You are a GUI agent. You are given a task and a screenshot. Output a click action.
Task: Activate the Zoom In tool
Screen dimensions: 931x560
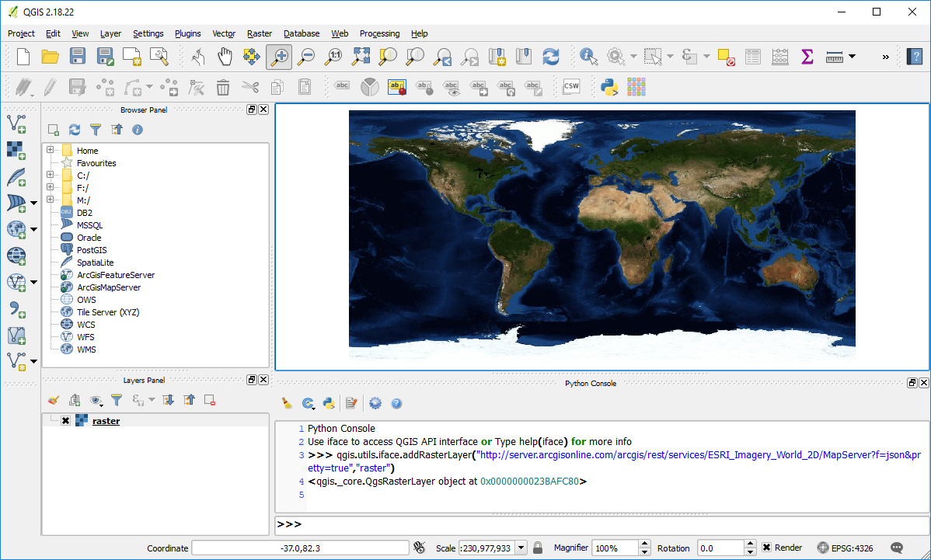point(279,56)
